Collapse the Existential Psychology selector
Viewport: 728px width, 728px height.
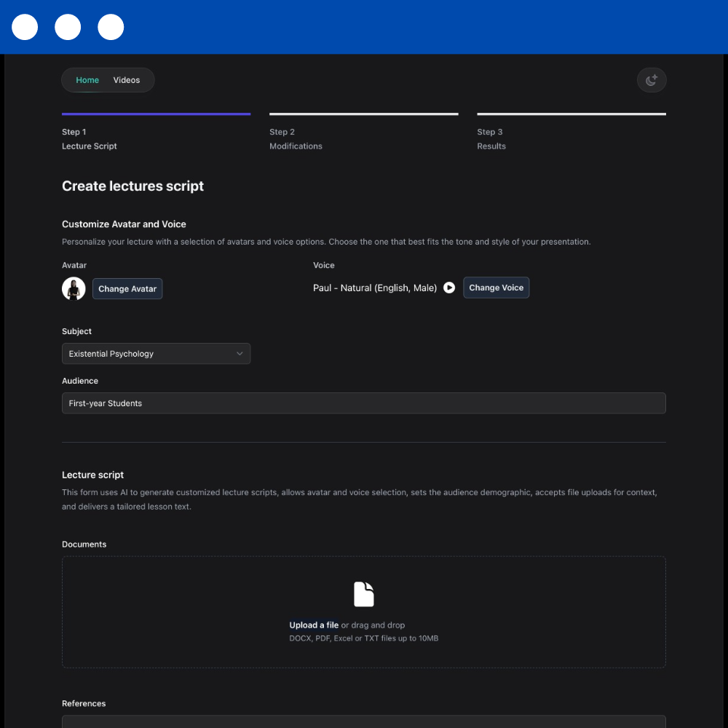156,353
